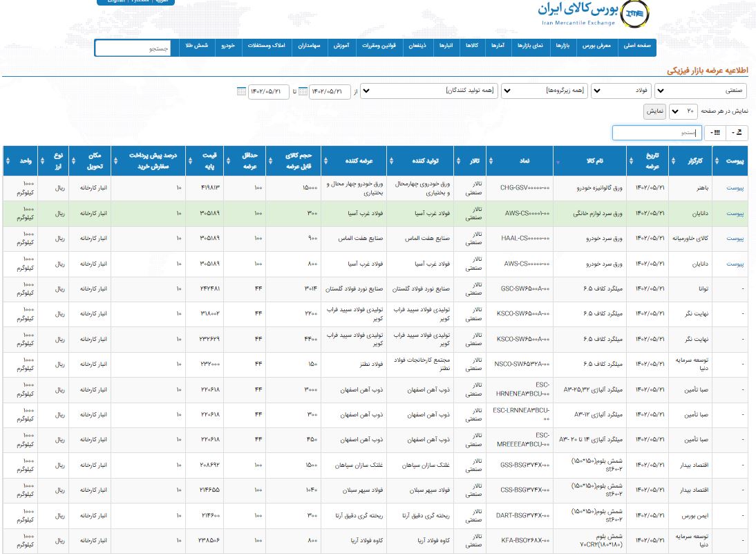Open the بازارها menu

[x=563, y=46]
